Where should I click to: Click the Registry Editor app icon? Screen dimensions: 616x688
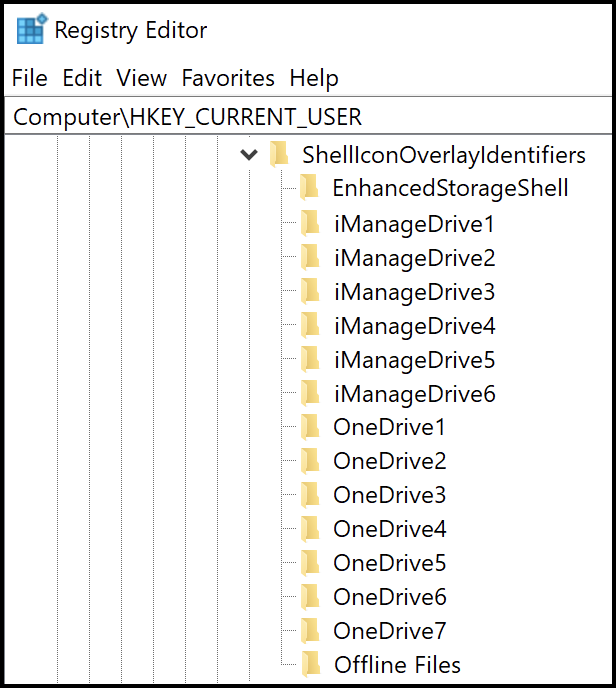click(x=31, y=30)
